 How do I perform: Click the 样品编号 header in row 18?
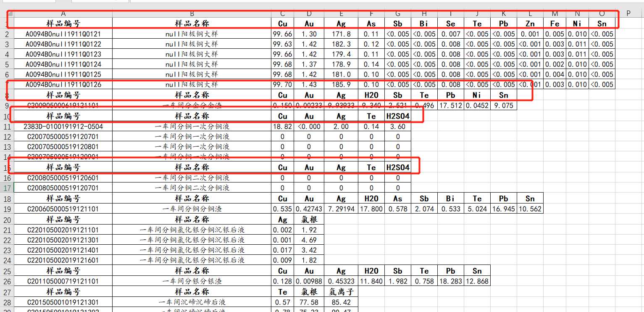(63, 198)
